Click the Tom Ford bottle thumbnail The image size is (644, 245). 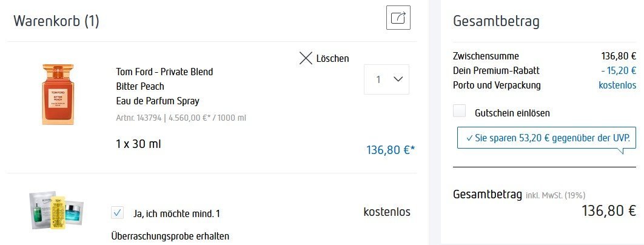[58, 95]
